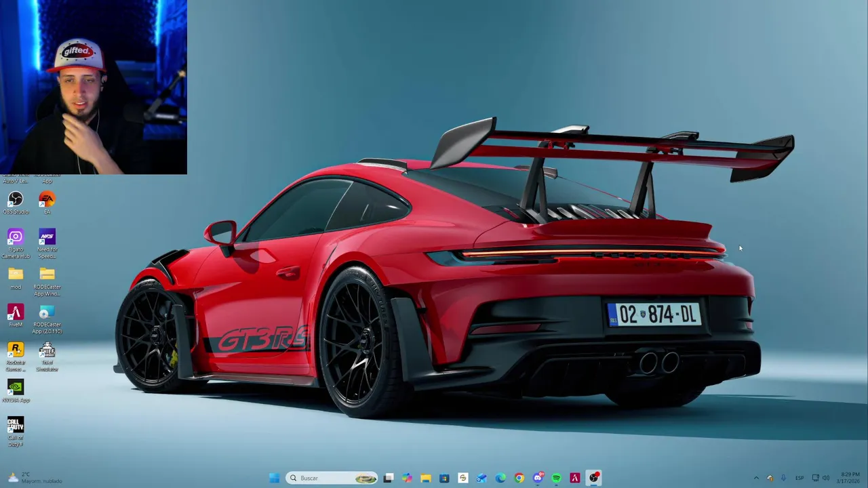Open Spotify from the taskbar
The width and height of the screenshot is (868, 488).
tap(556, 478)
